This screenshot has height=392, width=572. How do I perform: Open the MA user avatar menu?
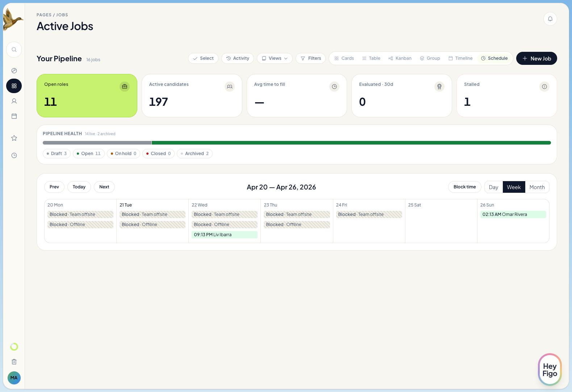14,378
